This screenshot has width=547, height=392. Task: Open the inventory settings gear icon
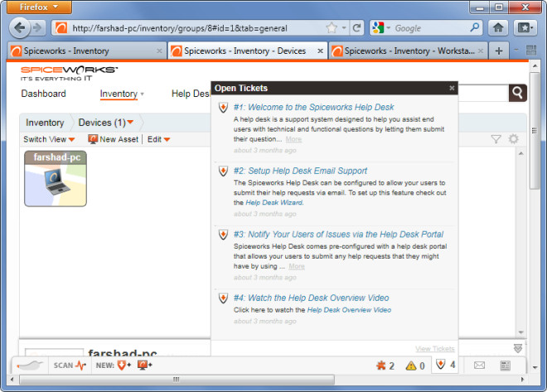coord(513,138)
